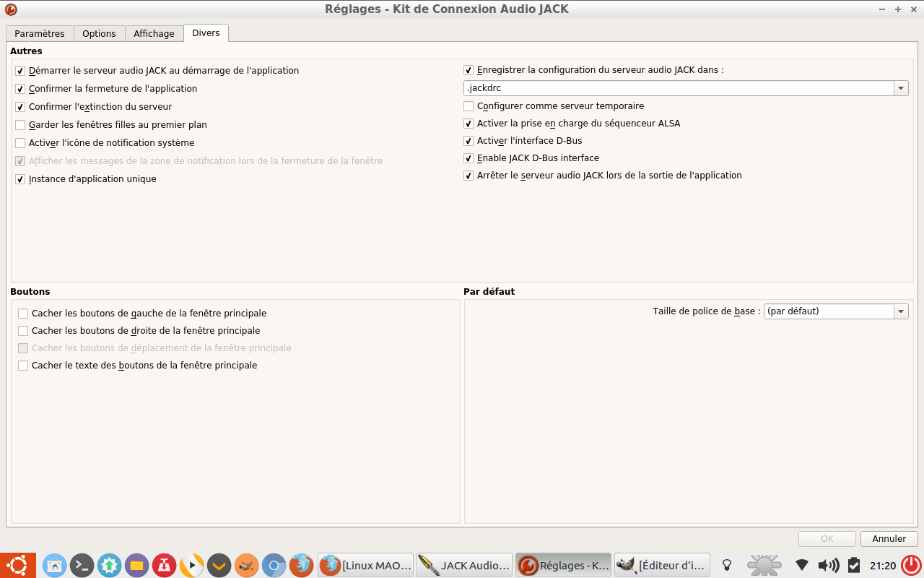
Task: Toggle Confirmer l'extinction du serveur
Action: coord(20,107)
